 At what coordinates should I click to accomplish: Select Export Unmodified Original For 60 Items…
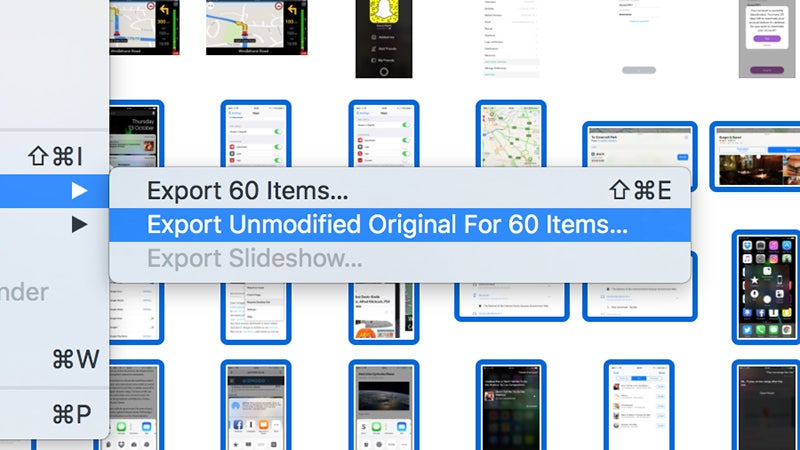401,224
